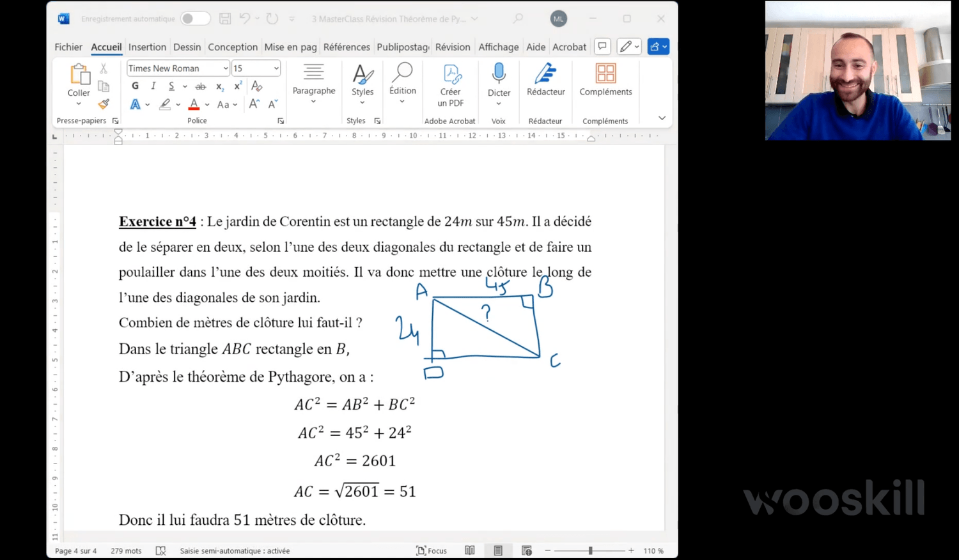
Task: Open the Conception tab
Action: click(x=233, y=47)
